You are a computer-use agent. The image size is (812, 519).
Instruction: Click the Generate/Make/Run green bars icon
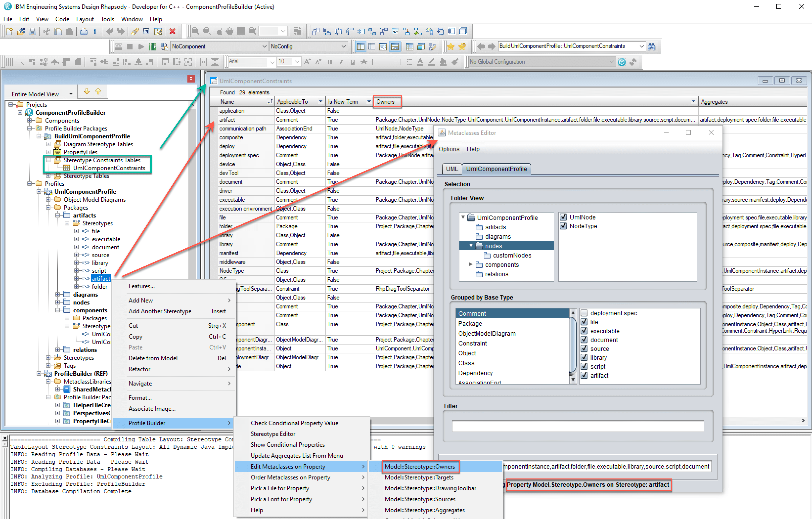[153, 46]
